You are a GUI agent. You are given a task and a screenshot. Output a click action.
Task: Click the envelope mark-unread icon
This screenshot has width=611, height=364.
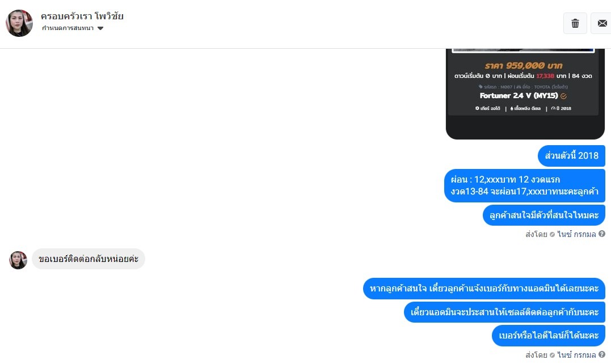(602, 23)
